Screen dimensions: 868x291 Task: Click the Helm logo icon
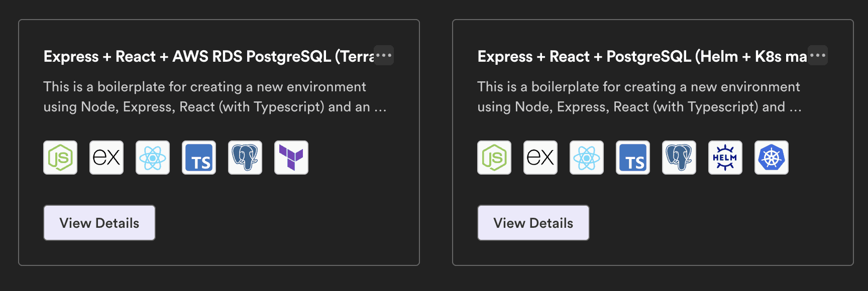point(725,158)
